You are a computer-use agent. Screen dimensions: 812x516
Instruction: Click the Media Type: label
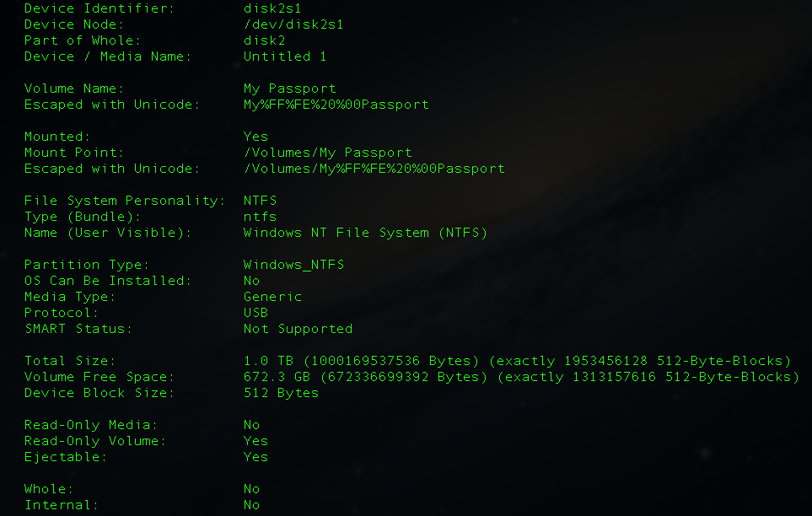coord(70,297)
